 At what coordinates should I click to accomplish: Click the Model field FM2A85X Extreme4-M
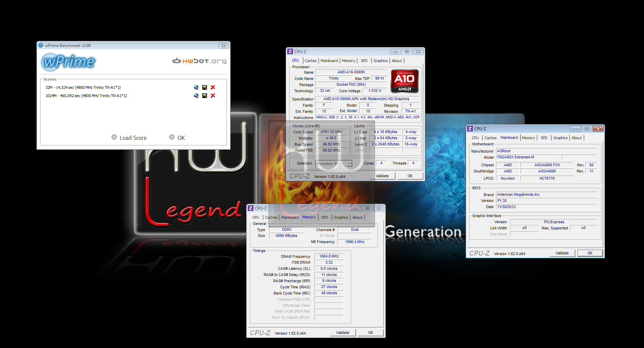528,157
